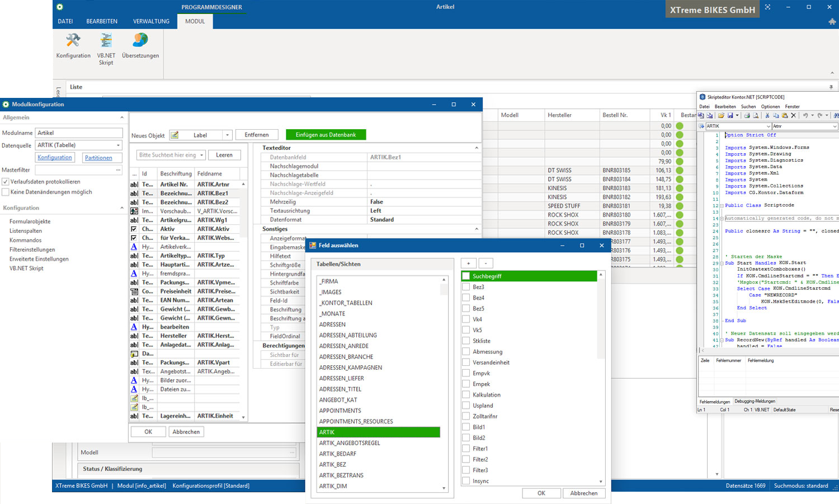Viewport: 839px width, 504px height.
Task: Click the Masterfilter ellipsis button
Action: (118, 170)
